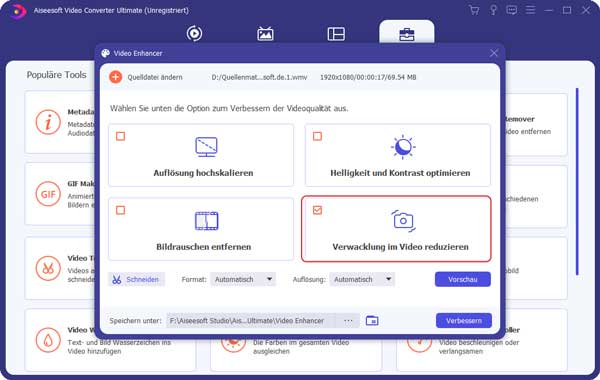Expand the Format Automatisch dropdown
The height and width of the screenshot is (380, 600).
point(243,279)
